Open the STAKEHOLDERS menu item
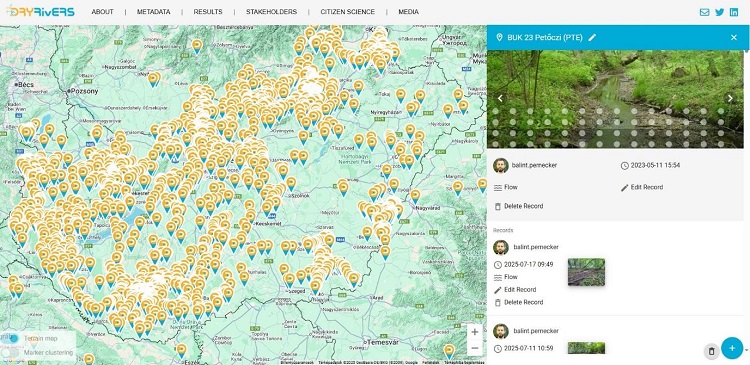750x365 pixels. coord(271,12)
